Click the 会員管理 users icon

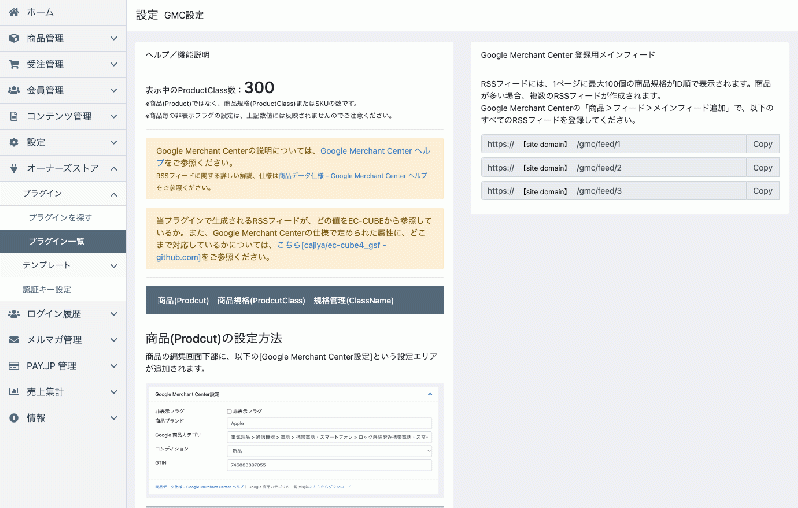pos(14,90)
